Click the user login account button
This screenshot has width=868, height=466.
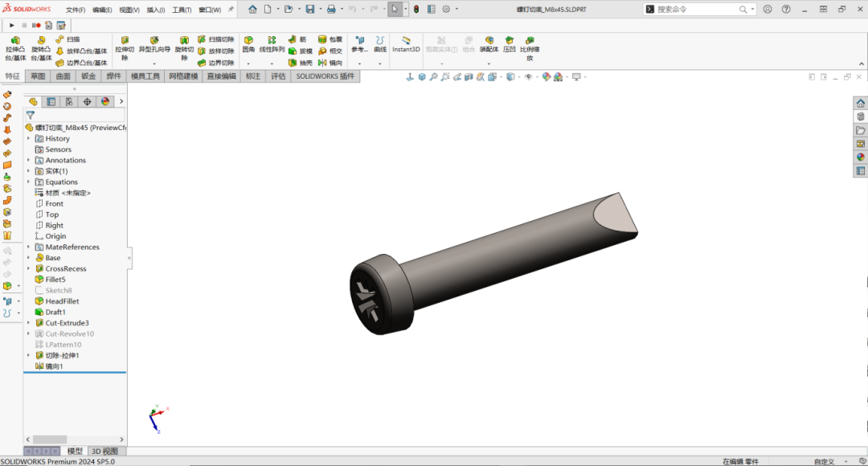[768, 10]
